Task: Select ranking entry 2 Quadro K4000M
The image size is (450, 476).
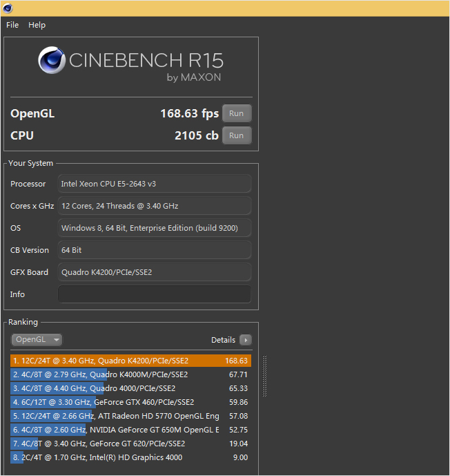Action: pos(130,374)
